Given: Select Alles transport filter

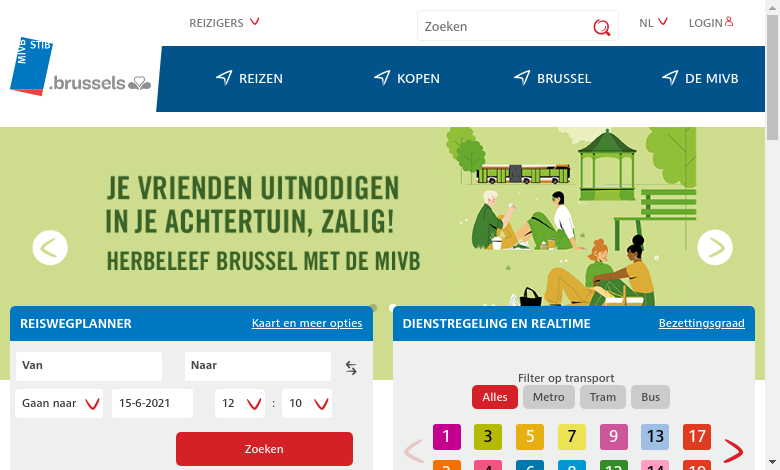Looking at the screenshot, I should [494, 397].
